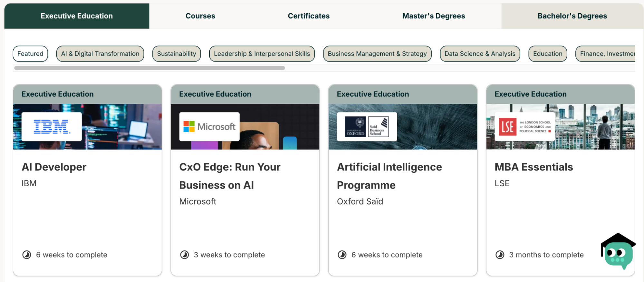This screenshot has width=644, height=282.
Task: Click the Oxford Saïd provider text
Action: click(360, 201)
